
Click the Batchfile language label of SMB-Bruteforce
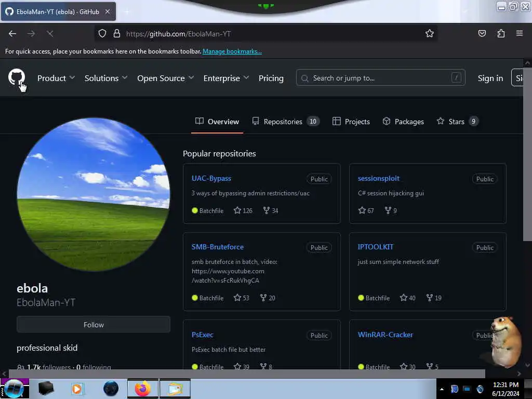pos(208,298)
